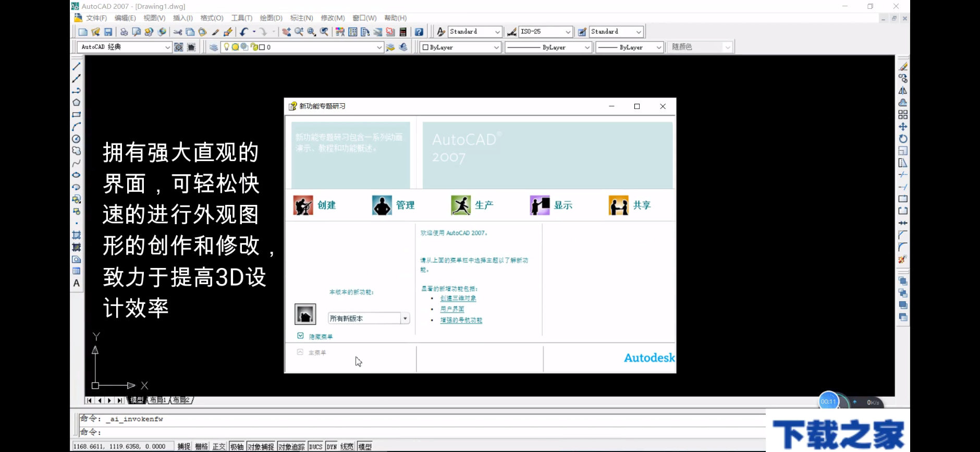Click the Help question mark icon
The image size is (980, 452).
coord(419,32)
